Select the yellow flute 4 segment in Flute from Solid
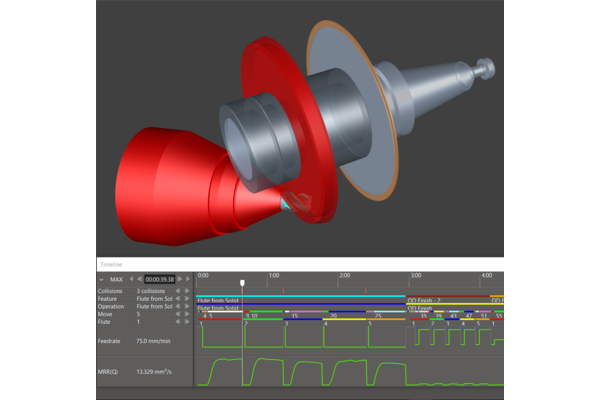 click(x=344, y=319)
